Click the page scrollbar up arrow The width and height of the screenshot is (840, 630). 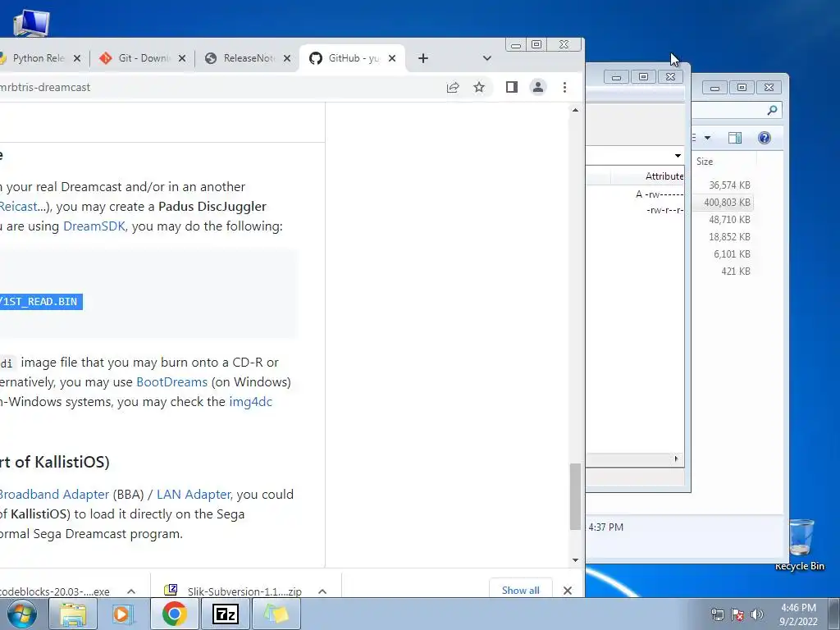point(575,111)
